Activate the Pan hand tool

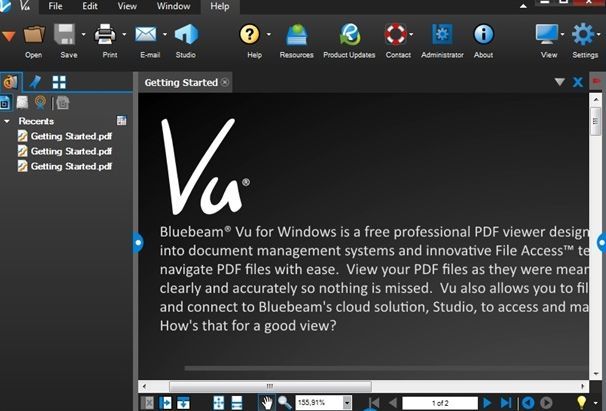(x=267, y=403)
